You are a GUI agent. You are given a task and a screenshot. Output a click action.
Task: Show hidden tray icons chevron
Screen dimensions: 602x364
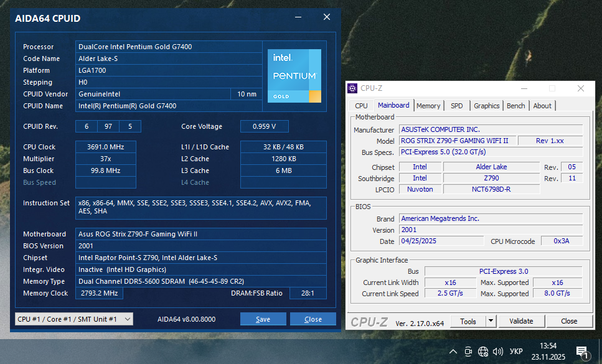pyautogui.click(x=453, y=352)
